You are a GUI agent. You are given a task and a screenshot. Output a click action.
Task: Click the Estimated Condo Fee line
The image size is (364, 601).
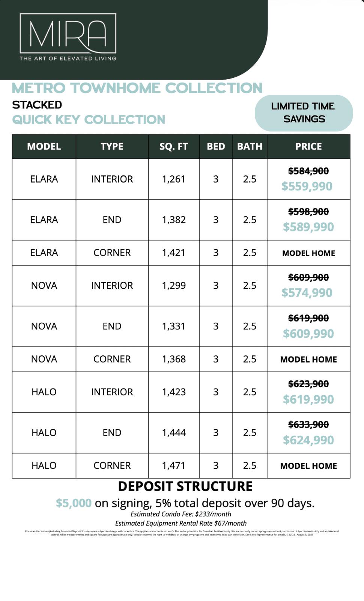[x=181, y=514]
